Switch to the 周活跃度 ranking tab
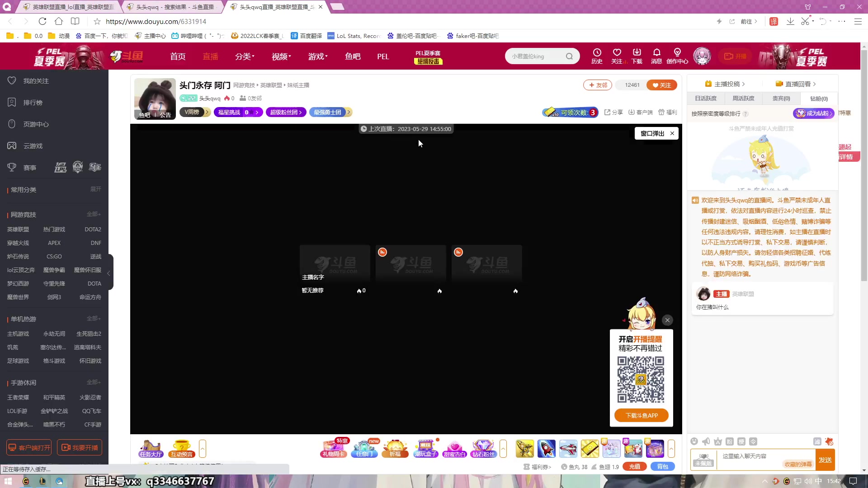Screen dimensions: 868x488 tap(743, 99)
